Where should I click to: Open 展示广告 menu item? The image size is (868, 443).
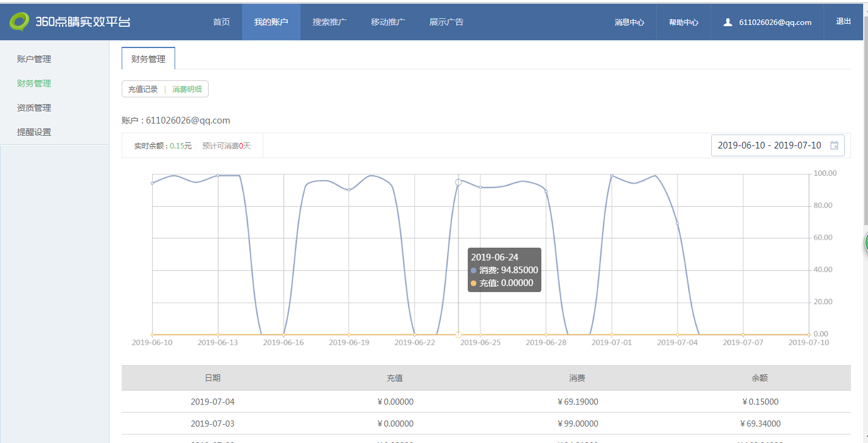[446, 22]
